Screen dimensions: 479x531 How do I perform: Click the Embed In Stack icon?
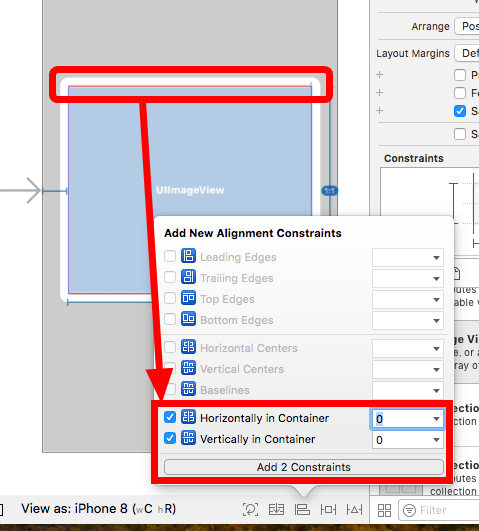click(x=276, y=509)
